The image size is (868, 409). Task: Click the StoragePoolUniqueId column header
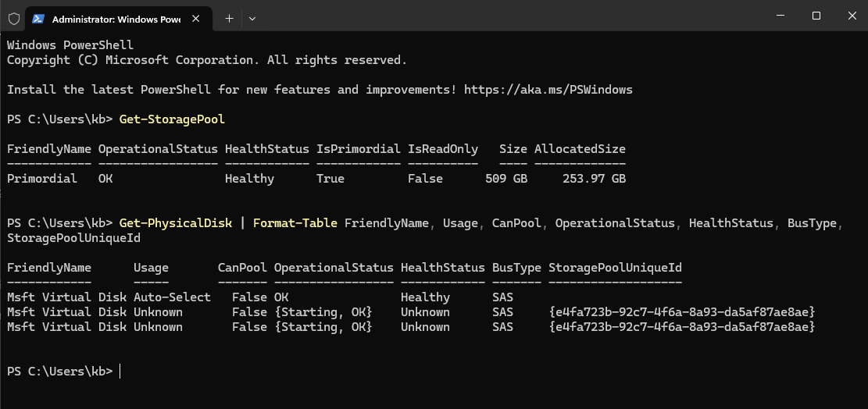615,268
